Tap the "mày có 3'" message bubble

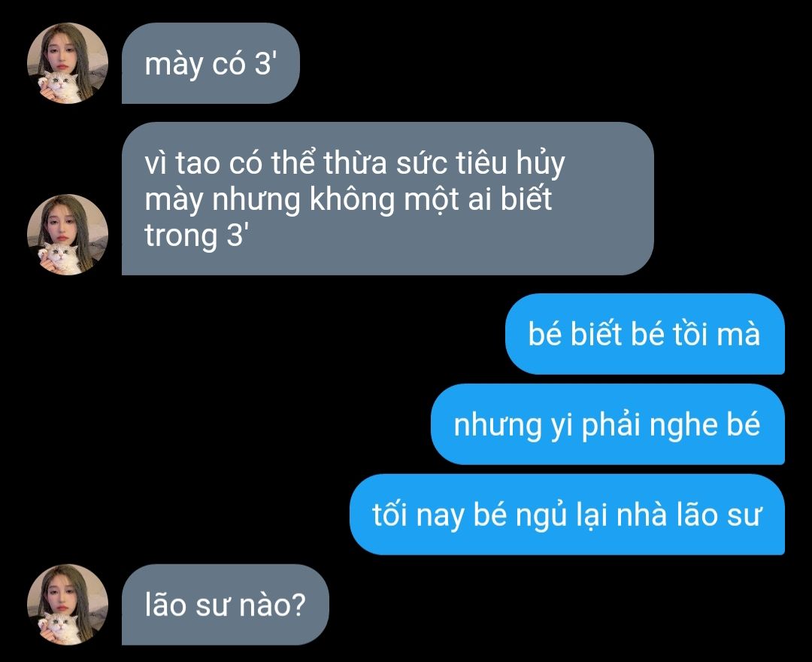coord(211,63)
